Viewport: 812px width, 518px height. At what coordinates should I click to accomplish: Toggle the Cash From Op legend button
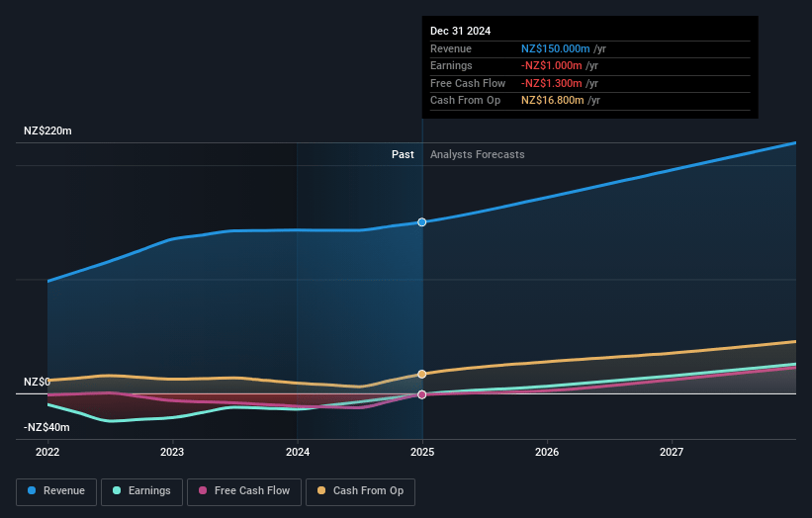[x=360, y=491]
